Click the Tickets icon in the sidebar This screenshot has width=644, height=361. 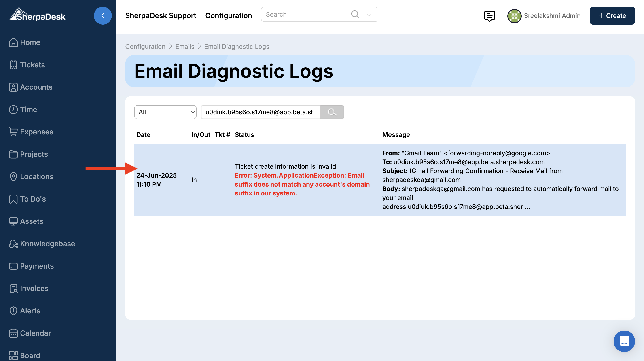[x=13, y=65]
